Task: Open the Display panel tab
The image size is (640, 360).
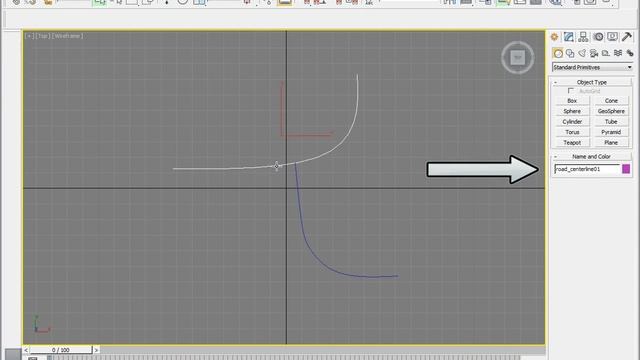Action: pyautogui.click(x=612, y=37)
